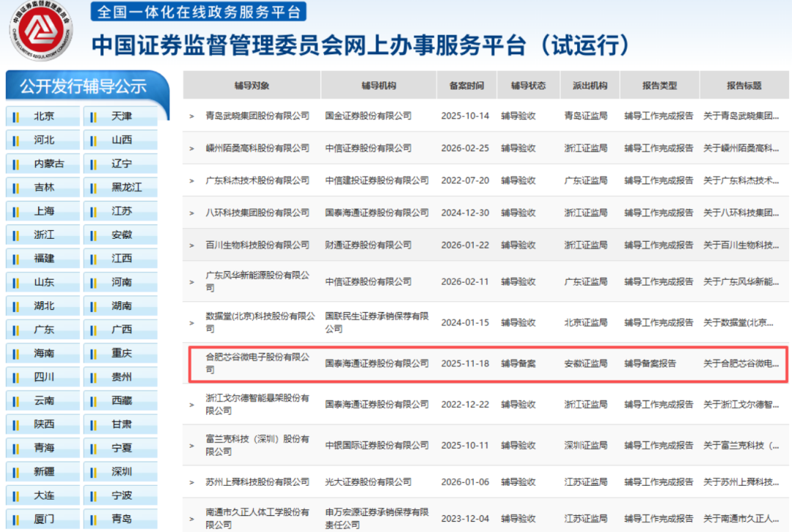Viewport: 792px width, 532px height.
Task: Pick 甘肃 from the region list
Action: (x=121, y=424)
